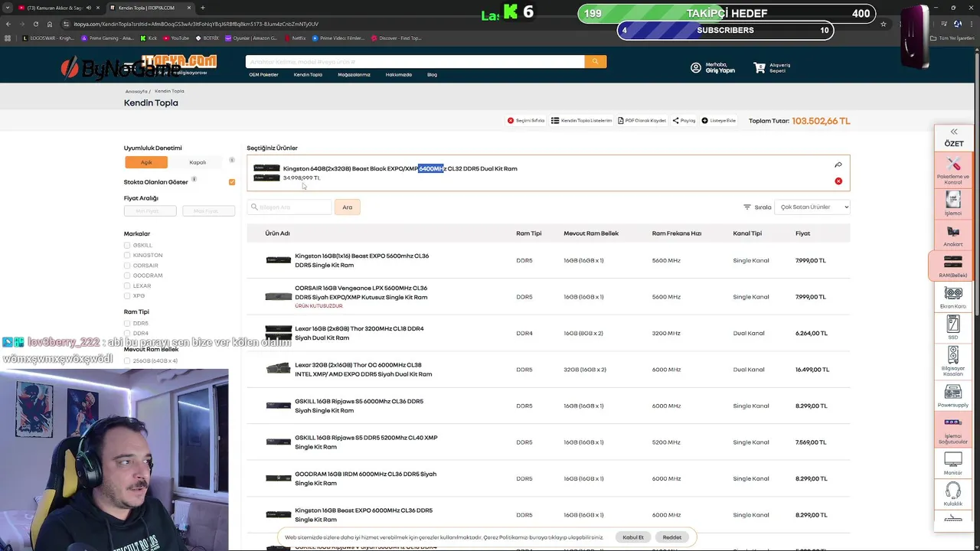Image resolution: width=980 pixels, height=551 pixels.
Task: Check the CORSAIR brand filter
Action: pyautogui.click(x=127, y=266)
